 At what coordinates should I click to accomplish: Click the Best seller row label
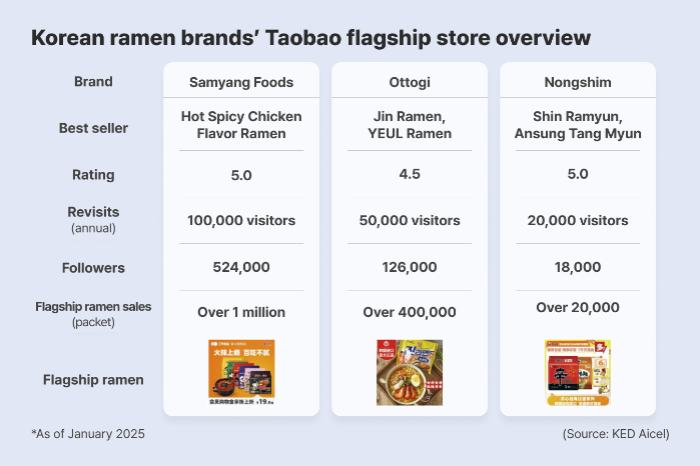coord(93,128)
